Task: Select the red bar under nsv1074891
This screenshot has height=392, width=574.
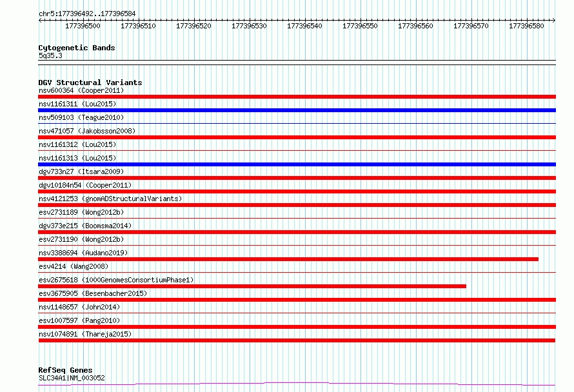Action: click(297, 340)
